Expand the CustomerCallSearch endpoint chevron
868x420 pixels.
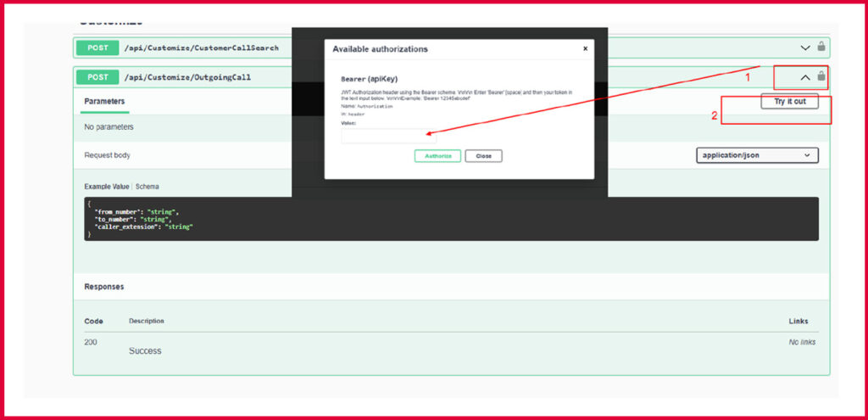click(x=805, y=48)
